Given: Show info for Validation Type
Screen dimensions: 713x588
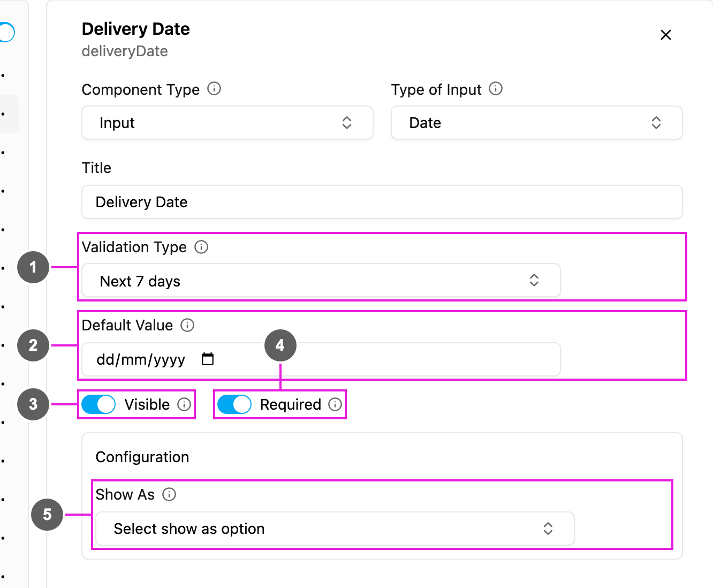Looking at the screenshot, I should coord(201,247).
